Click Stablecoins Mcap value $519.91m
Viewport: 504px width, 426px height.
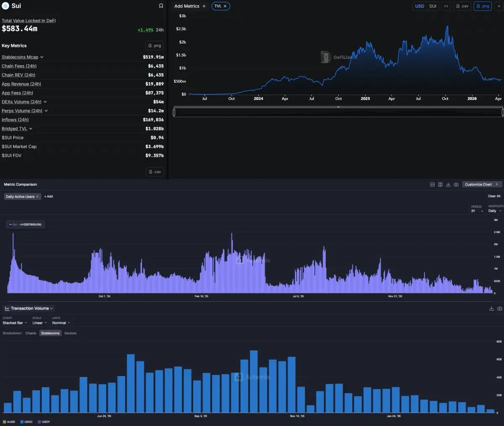tap(153, 57)
